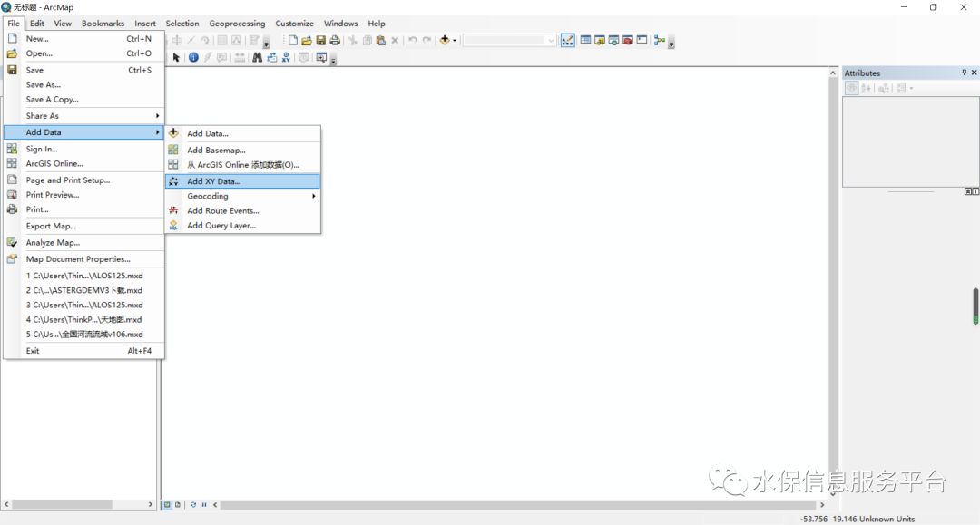Image resolution: width=980 pixels, height=525 pixels.
Task: Select Add Basemap... in the submenu
Action: pos(242,150)
